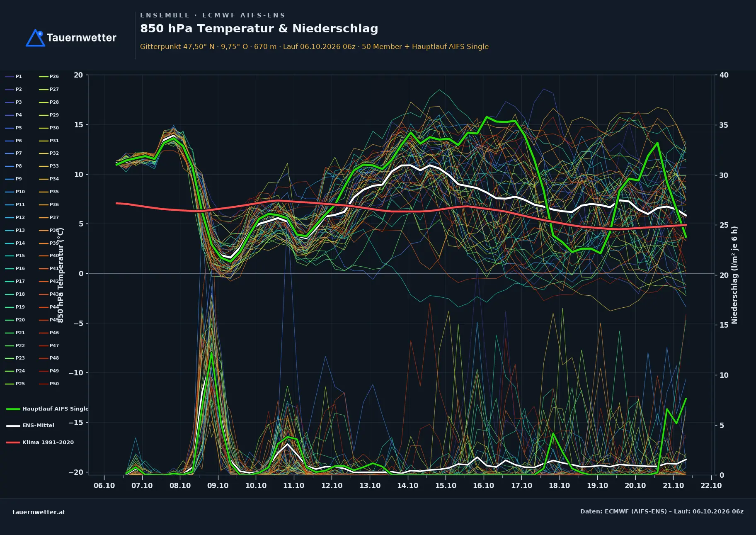Click the 14.10 date tick label
Image resolution: width=756 pixels, height=535 pixels.
[x=407, y=485]
